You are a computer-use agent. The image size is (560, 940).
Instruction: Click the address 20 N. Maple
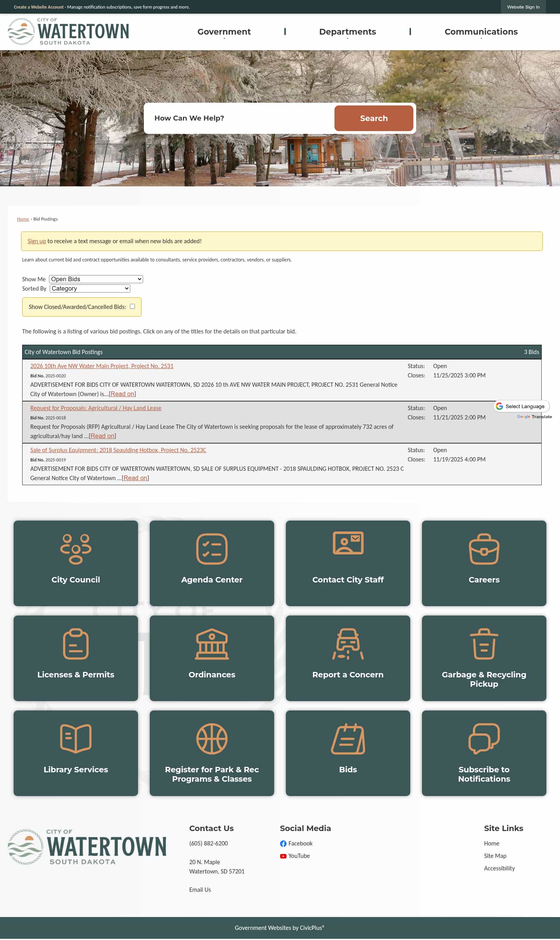point(205,862)
